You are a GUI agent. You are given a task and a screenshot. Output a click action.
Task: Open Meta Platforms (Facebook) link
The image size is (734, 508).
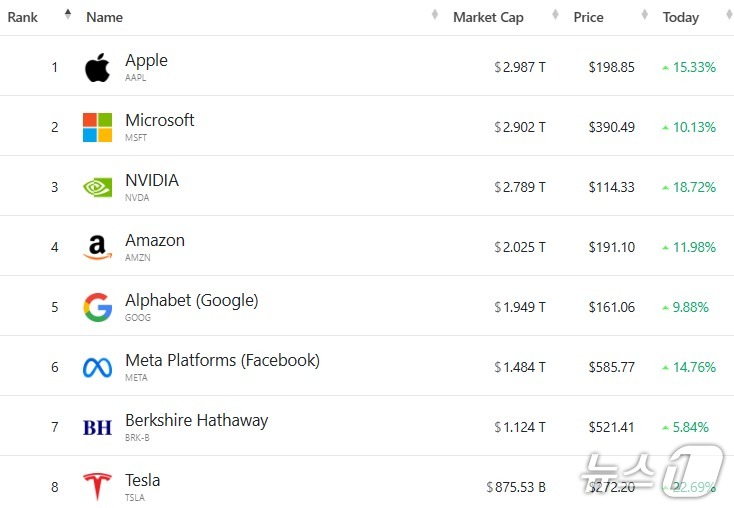(x=222, y=361)
